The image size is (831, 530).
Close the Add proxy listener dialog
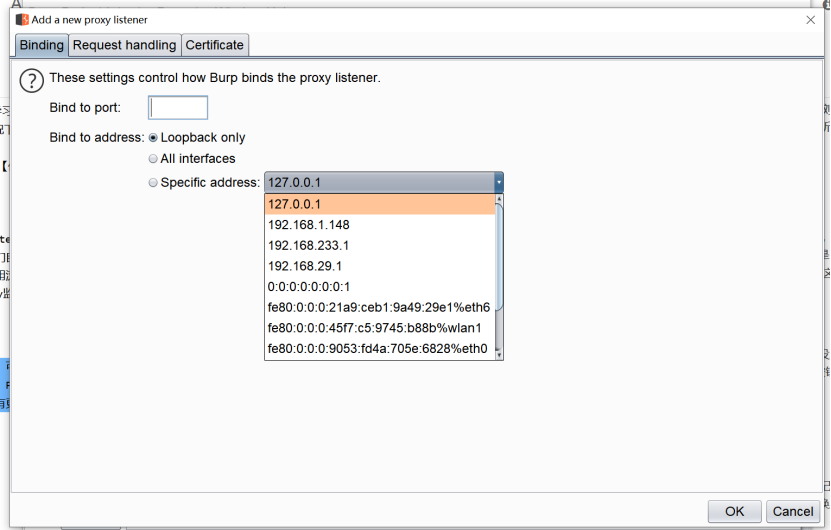810,19
